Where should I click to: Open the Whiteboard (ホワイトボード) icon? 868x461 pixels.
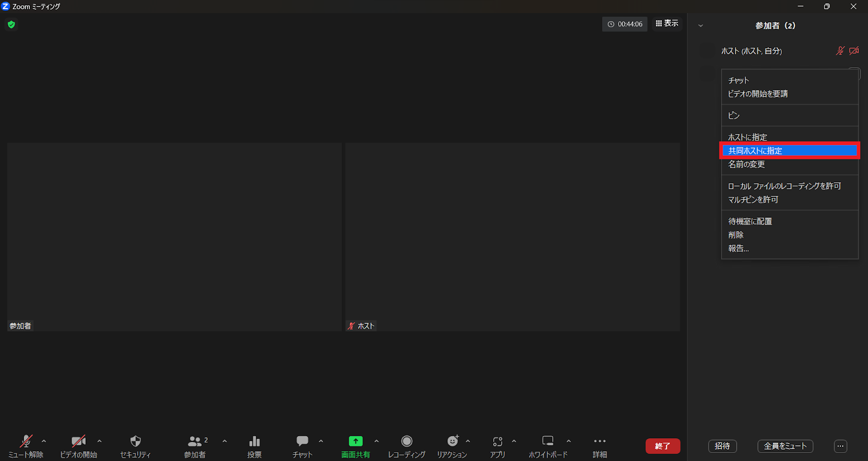[548, 441]
